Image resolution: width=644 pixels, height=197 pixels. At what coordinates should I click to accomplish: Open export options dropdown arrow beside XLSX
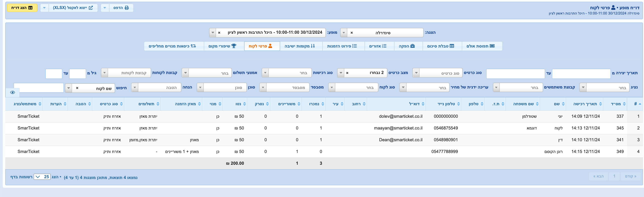[x=44, y=8]
